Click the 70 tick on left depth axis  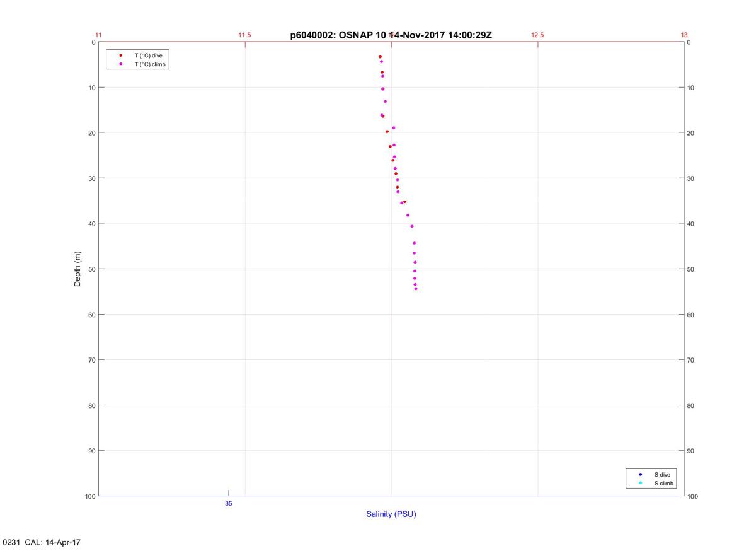point(91,360)
